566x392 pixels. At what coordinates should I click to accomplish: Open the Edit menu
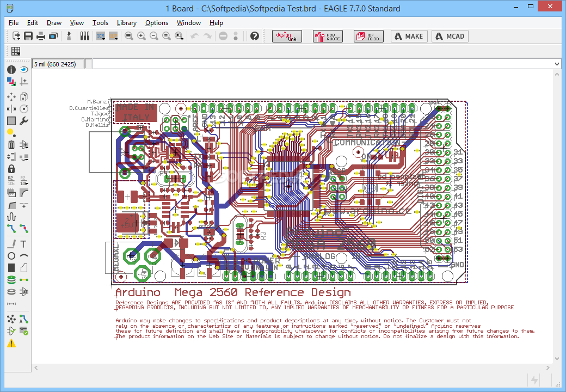tap(33, 23)
